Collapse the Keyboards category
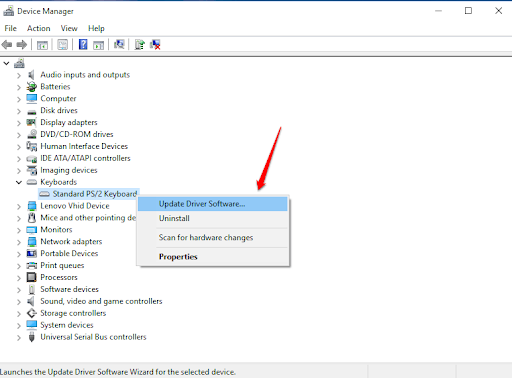 [x=19, y=182]
